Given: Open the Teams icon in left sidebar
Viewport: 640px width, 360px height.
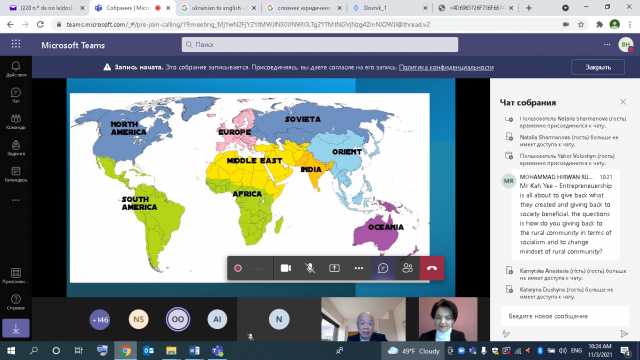Looking at the screenshot, I should tap(16, 121).
